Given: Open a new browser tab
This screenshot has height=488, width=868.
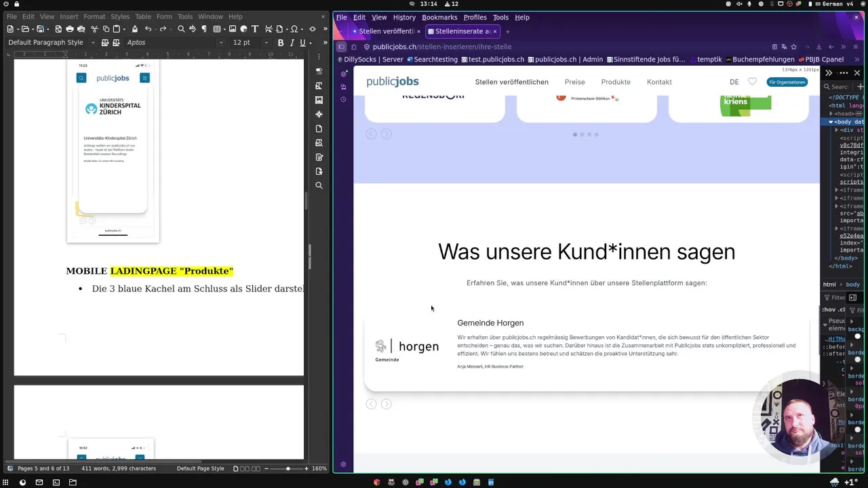Looking at the screenshot, I should click(x=507, y=31).
